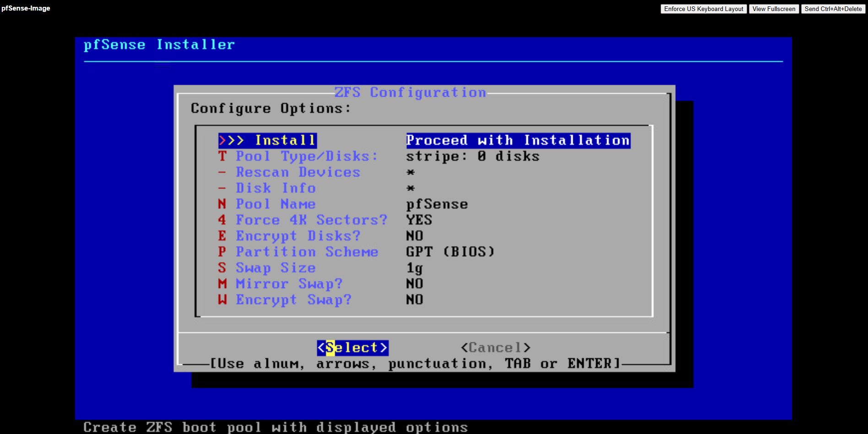The width and height of the screenshot is (868, 434).
Task: Open Pool Type/Disks option
Action: coord(298,156)
